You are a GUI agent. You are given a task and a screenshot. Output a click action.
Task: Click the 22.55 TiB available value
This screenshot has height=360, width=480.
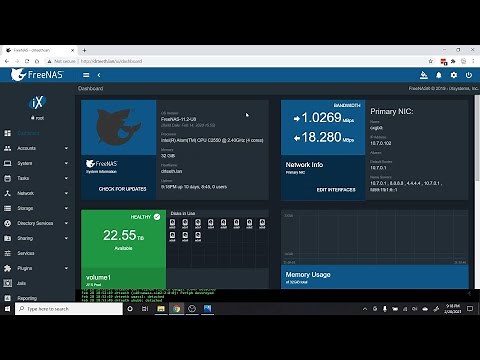pyautogui.click(x=123, y=235)
